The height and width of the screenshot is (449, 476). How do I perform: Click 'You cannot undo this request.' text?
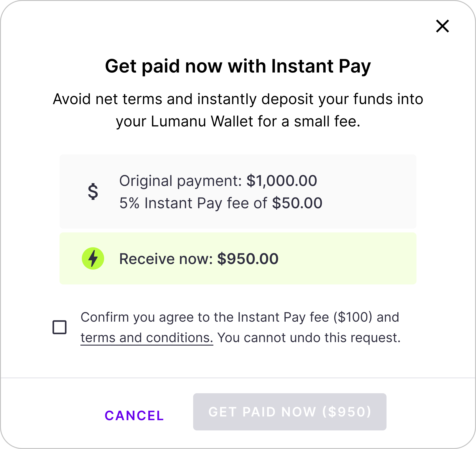309,338
